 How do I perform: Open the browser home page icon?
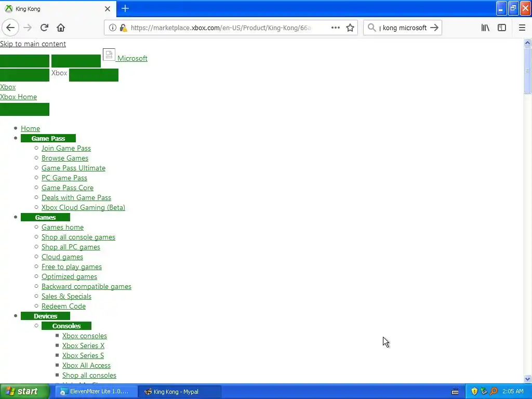tap(61, 28)
